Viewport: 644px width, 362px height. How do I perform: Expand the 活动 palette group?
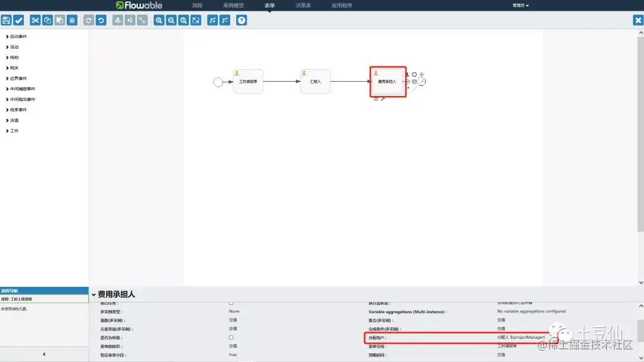click(x=13, y=47)
